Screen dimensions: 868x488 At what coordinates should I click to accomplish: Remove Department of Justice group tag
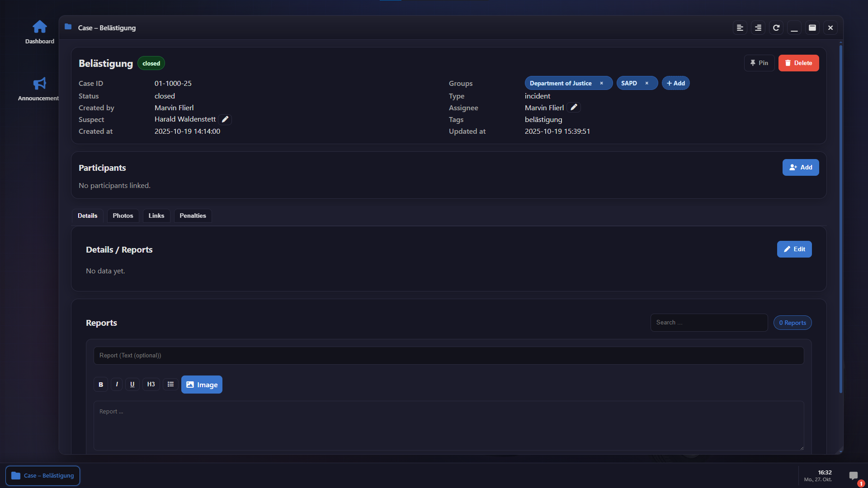pos(602,84)
